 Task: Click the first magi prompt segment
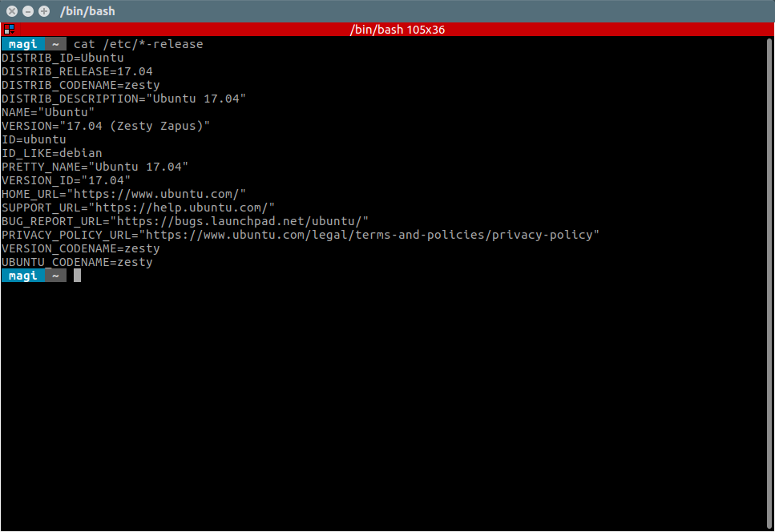(x=22, y=44)
